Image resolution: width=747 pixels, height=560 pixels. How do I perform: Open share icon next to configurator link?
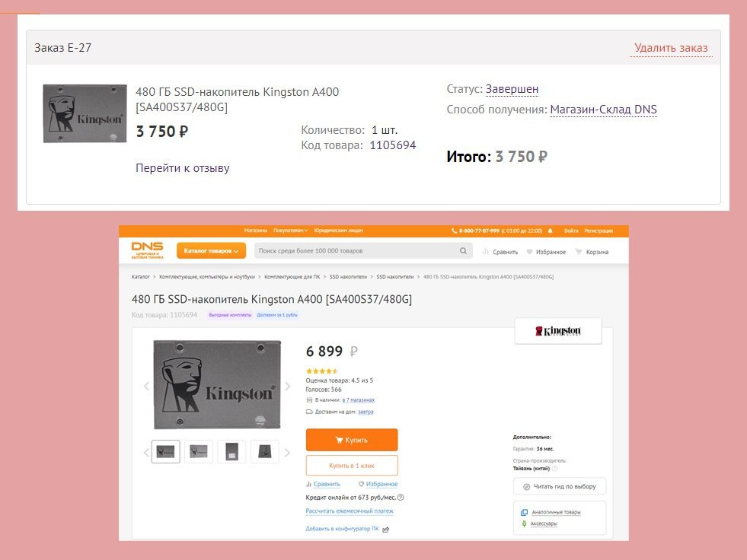pos(386,530)
